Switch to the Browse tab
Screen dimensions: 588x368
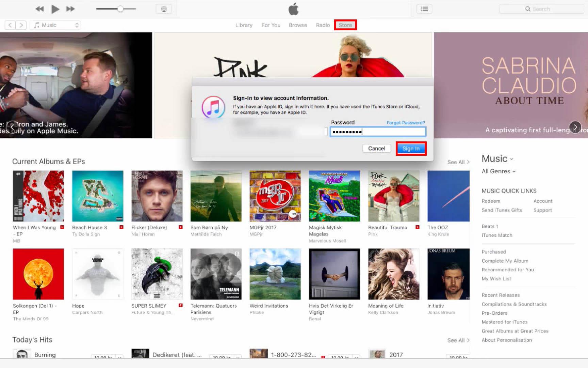pos(298,25)
